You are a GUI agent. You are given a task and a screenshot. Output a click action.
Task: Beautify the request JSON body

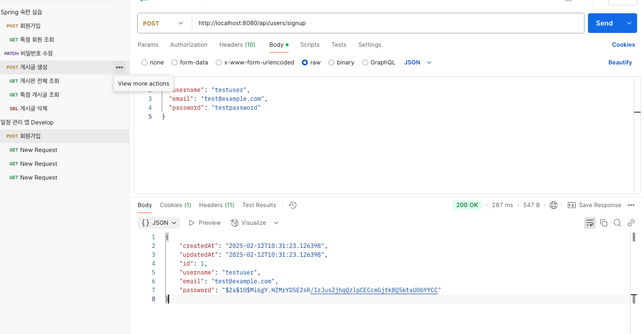point(620,62)
